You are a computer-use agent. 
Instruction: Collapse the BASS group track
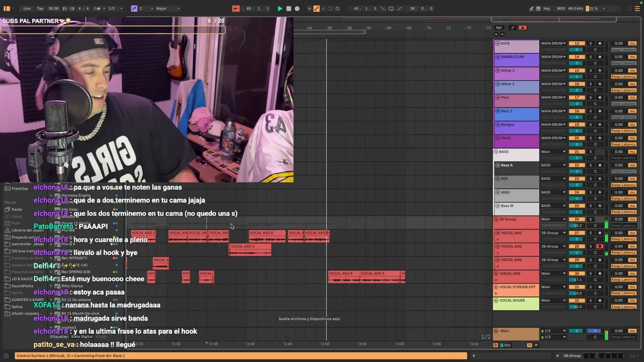[496, 152]
